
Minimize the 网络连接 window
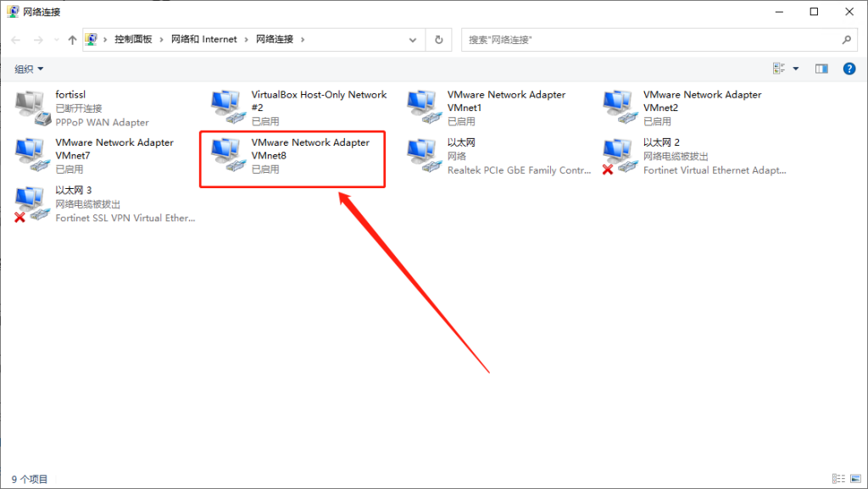(780, 12)
